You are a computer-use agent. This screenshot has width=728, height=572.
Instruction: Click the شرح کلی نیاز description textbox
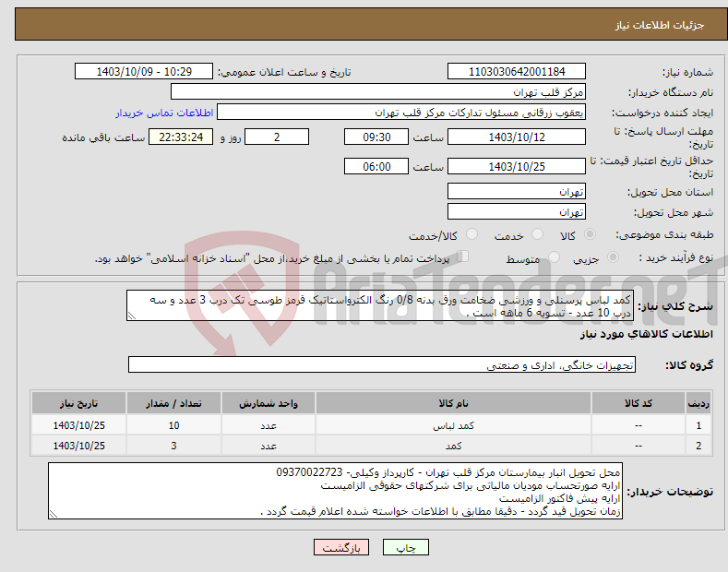[x=380, y=305]
